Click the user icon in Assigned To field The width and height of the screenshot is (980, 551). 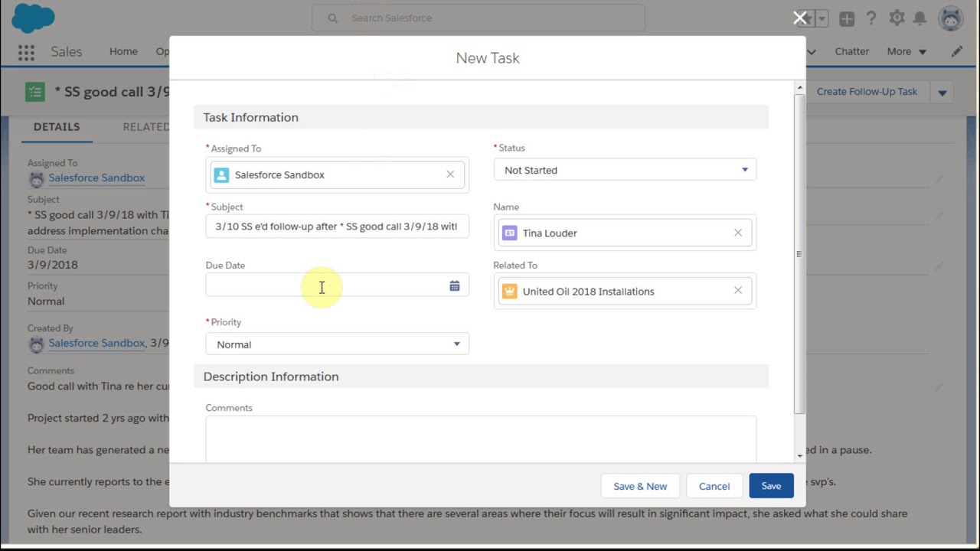click(221, 174)
